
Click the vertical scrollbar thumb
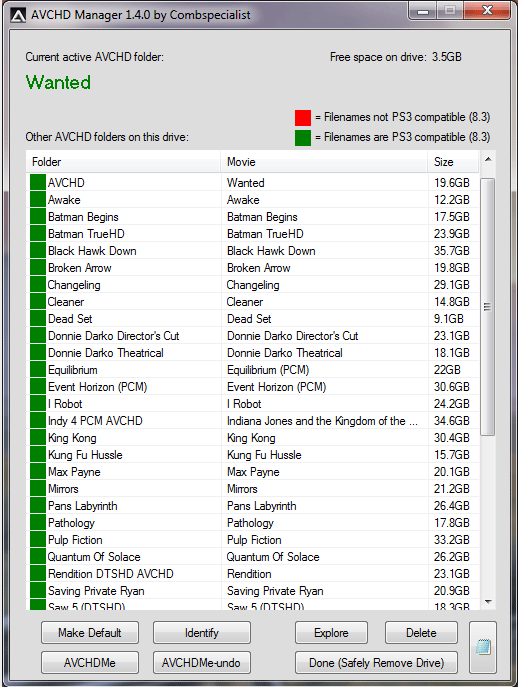click(488, 307)
